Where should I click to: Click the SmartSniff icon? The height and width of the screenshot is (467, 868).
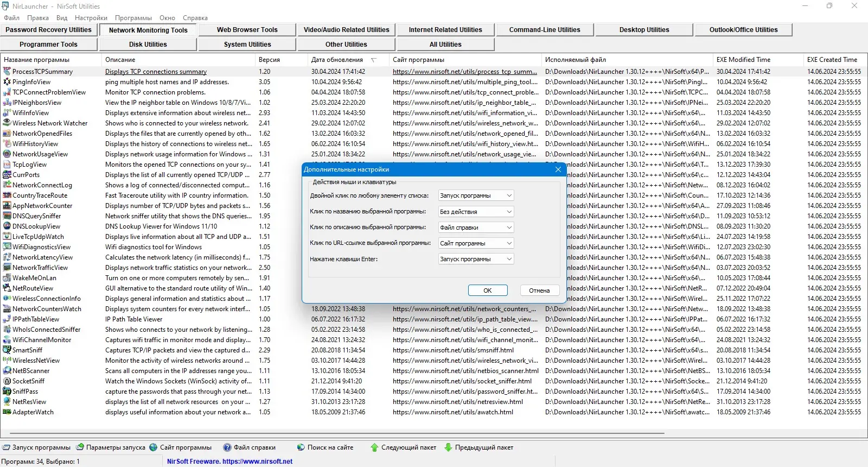point(7,350)
